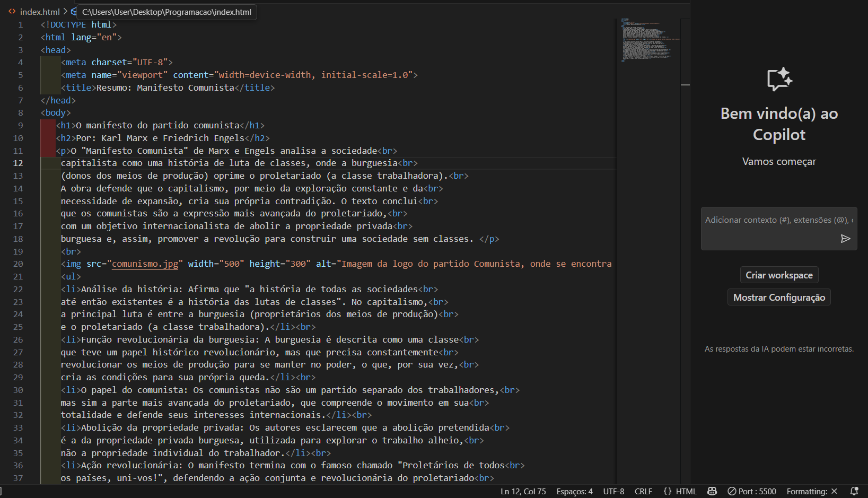Click the Ln 12, Col 75 position indicator
This screenshot has height=498, width=868.
523,492
